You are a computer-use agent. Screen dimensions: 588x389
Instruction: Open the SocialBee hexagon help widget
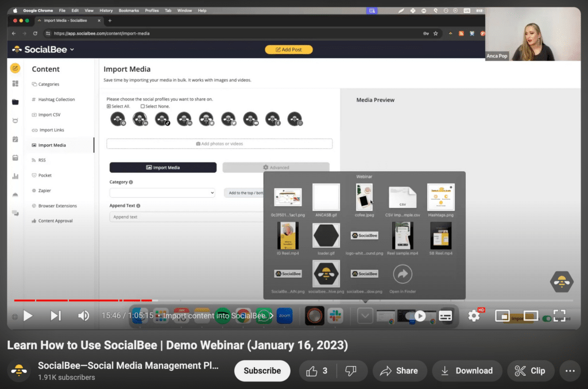click(562, 282)
